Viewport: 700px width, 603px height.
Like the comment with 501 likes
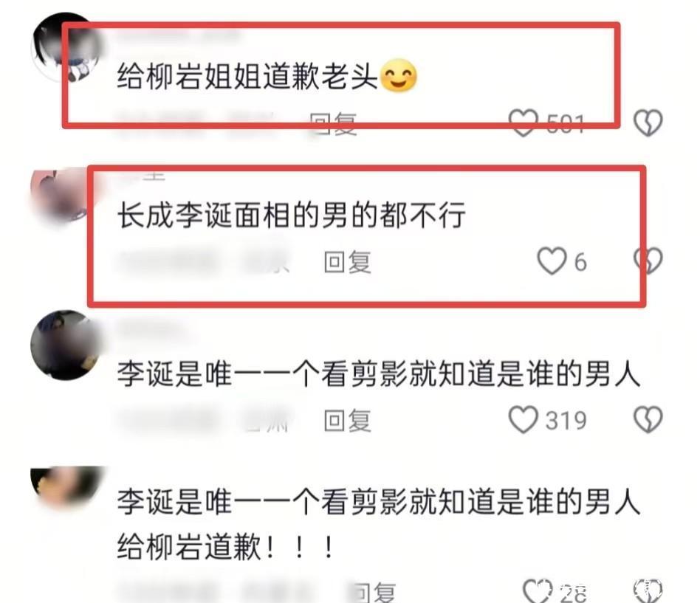524,123
